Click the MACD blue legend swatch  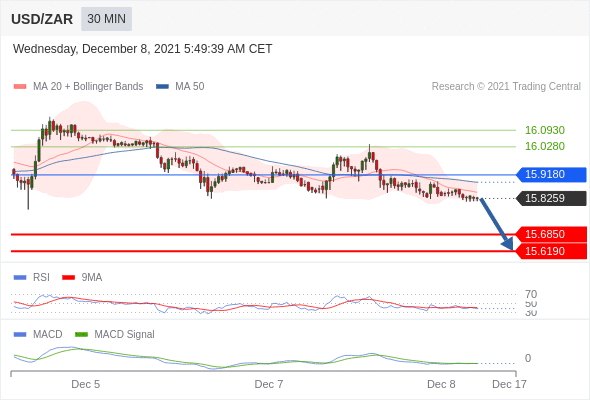coord(20,335)
